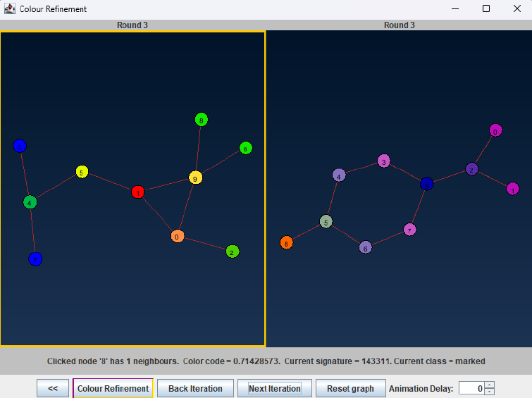The image size is (532, 398).
Task: Select yellow node 5 in left graph
Action: click(x=82, y=172)
